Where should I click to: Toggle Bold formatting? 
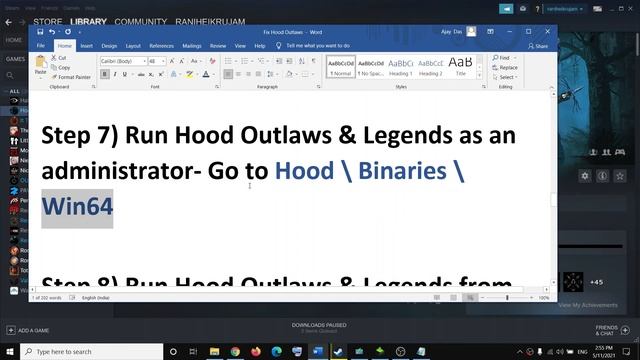105,74
